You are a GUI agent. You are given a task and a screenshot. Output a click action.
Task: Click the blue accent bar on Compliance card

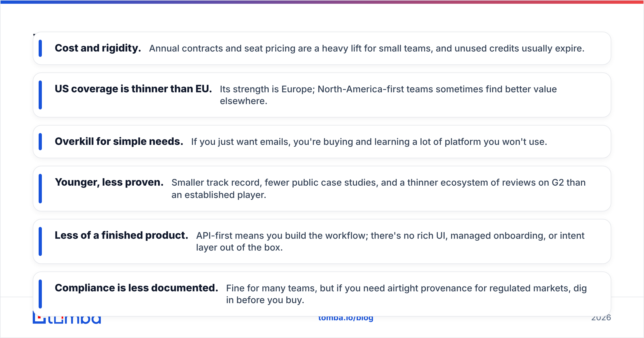[x=40, y=294]
